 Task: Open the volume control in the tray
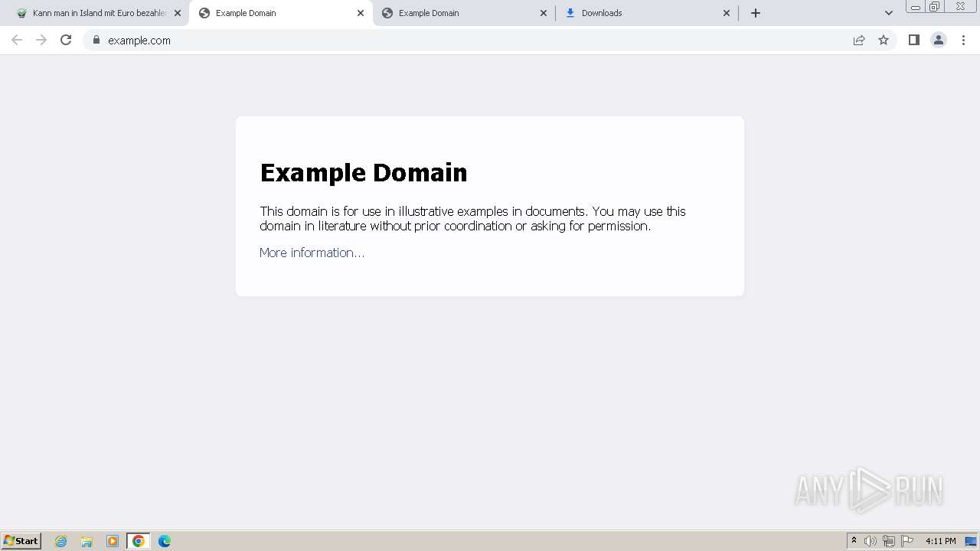[x=871, y=541]
